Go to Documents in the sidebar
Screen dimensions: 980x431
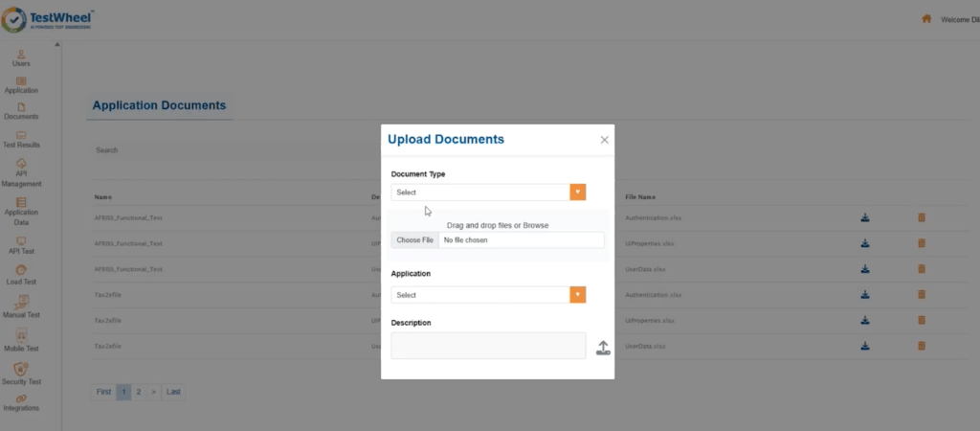click(21, 111)
